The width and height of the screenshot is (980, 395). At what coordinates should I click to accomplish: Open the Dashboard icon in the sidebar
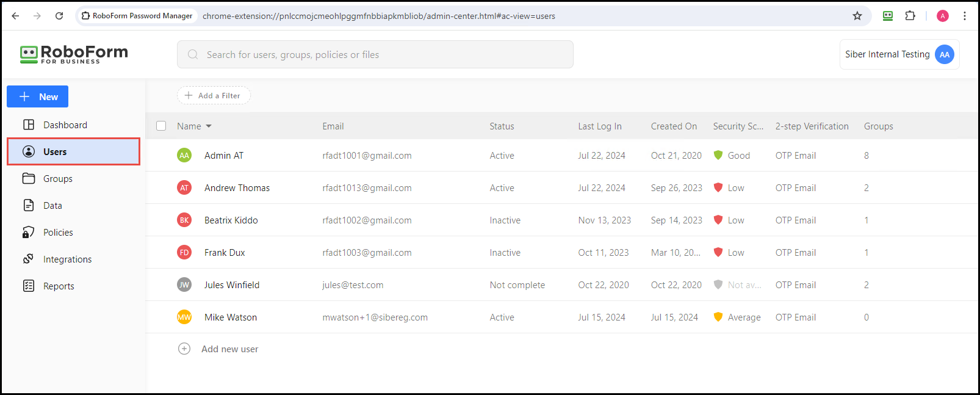[x=29, y=125]
